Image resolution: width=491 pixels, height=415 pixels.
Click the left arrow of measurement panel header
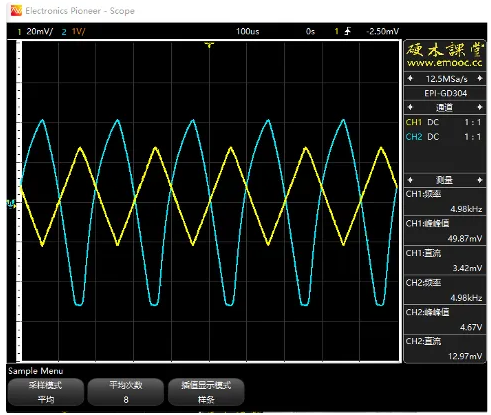tap(410, 180)
